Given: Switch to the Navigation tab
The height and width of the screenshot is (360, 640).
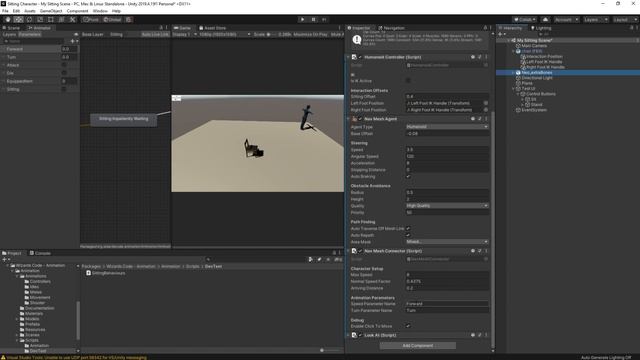Looking at the screenshot, I should [391, 28].
